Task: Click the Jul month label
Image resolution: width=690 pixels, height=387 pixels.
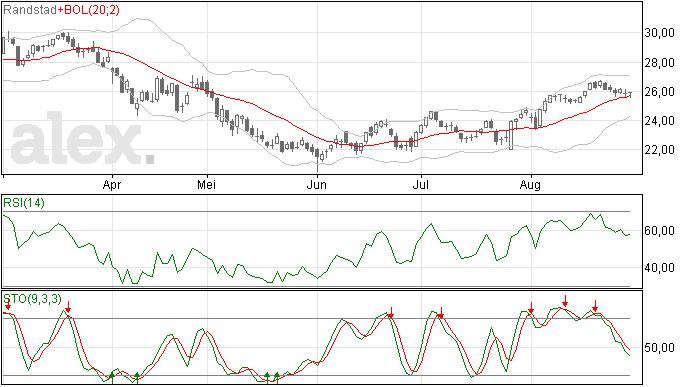Action: 421,184
